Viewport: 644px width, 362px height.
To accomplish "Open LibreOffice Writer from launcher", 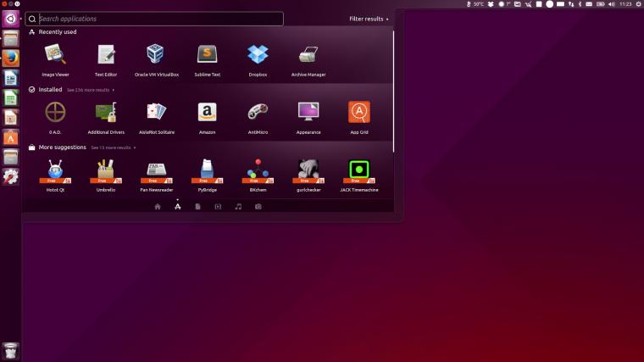I will pos(10,78).
